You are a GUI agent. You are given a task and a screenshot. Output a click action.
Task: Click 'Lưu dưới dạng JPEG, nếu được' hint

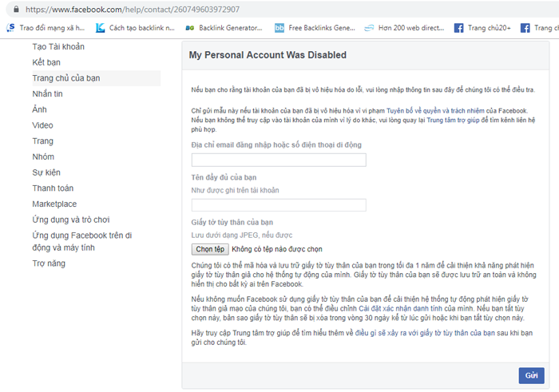coord(242,236)
